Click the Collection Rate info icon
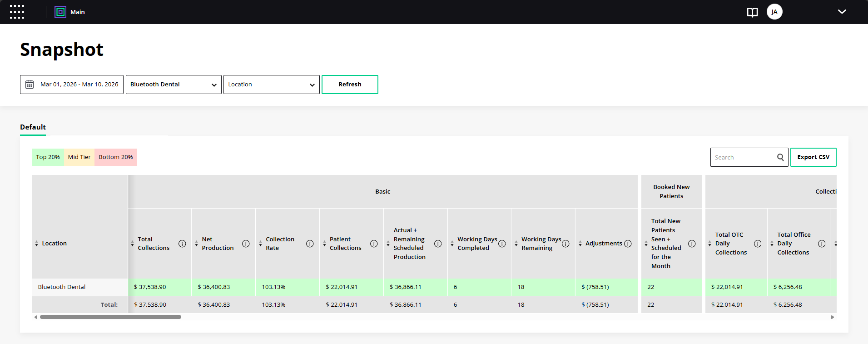This screenshot has width=868, height=344. click(x=310, y=244)
